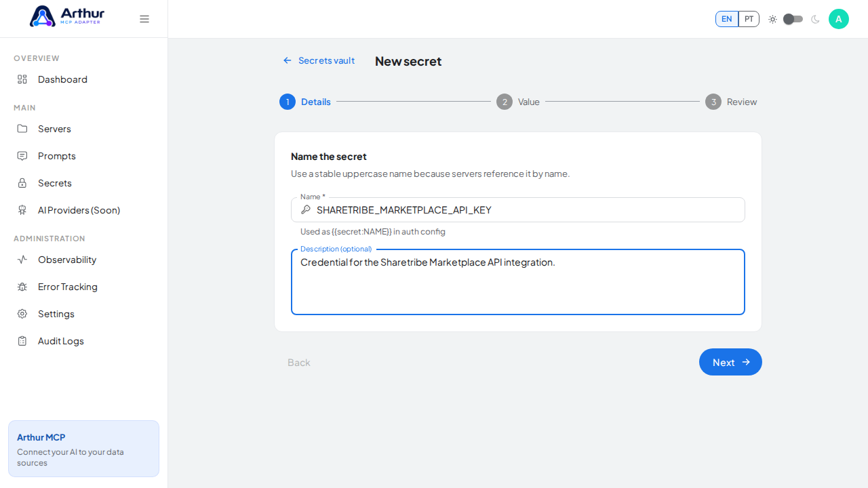The height and width of the screenshot is (488, 868).
Task: Click the Servers folder icon
Action: point(22,129)
